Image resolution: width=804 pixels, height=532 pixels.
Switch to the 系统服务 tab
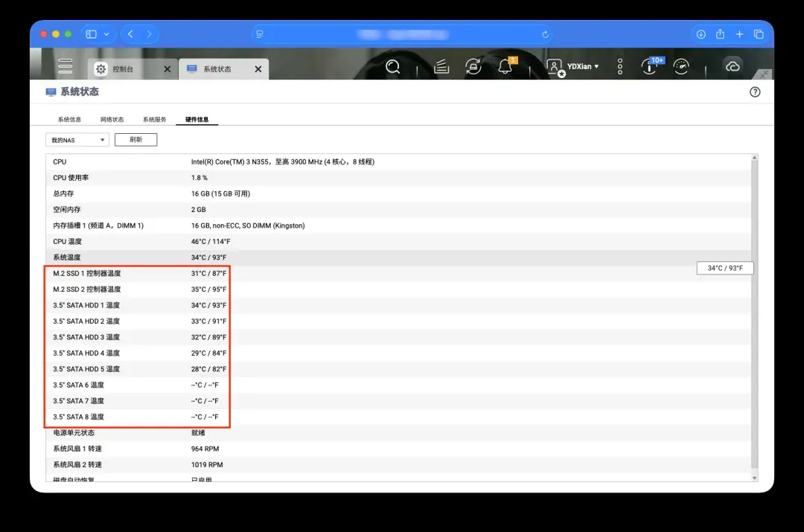pos(155,120)
